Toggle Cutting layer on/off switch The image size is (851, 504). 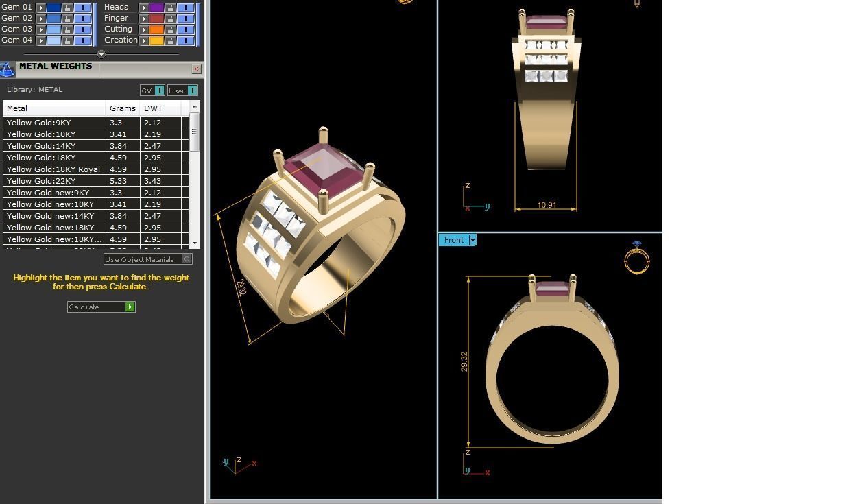(x=185, y=29)
